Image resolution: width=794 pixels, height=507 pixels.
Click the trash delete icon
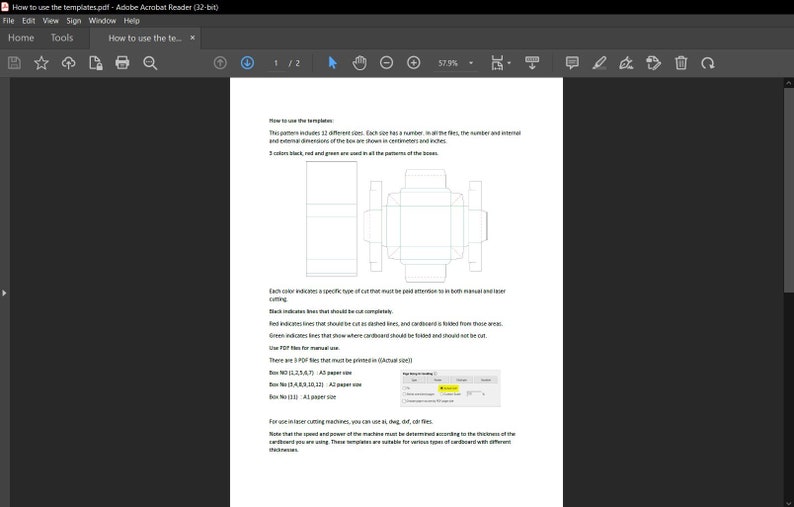pos(681,63)
